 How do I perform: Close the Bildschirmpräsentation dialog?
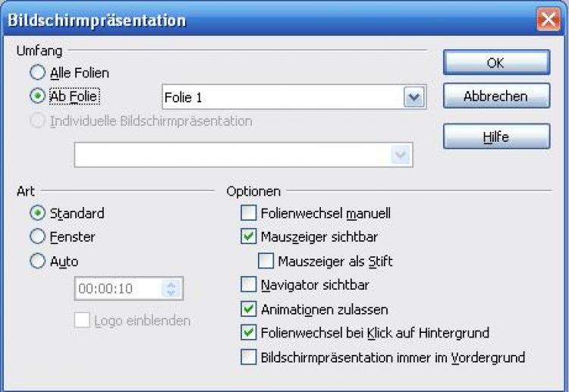click(548, 19)
